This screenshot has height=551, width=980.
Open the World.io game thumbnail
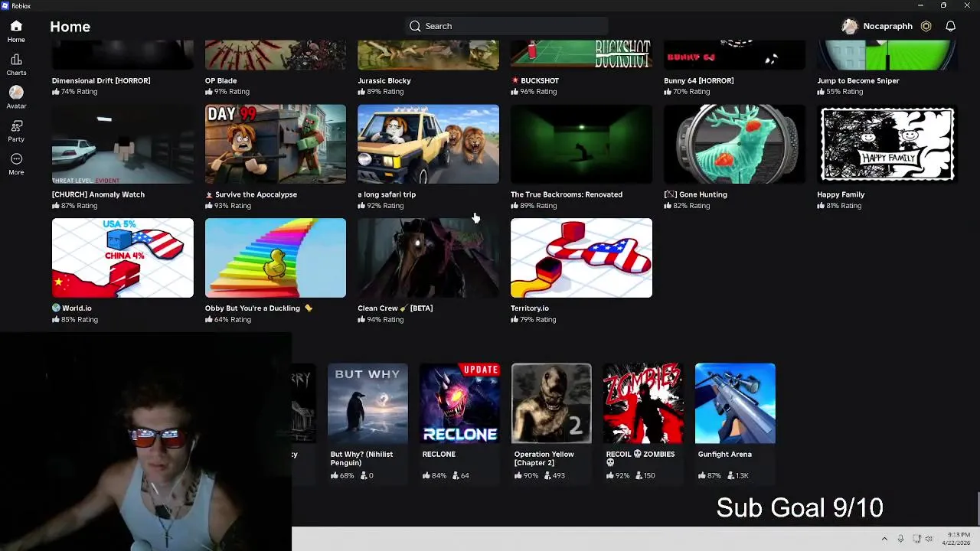click(x=122, y=258)
